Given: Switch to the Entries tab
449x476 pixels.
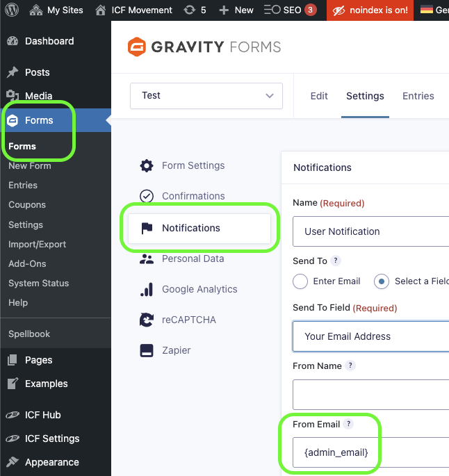Looking at the screenshot, I should [418, 96].
